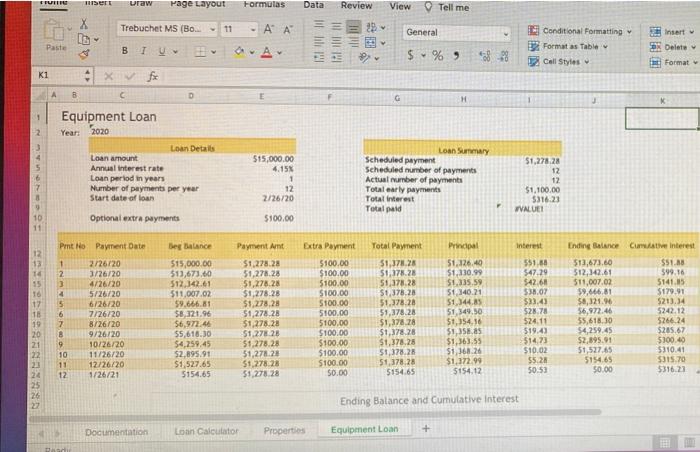Screen dimensions: 700x452
Task: Center text horizontally
Action: click(x=336, y=42)
